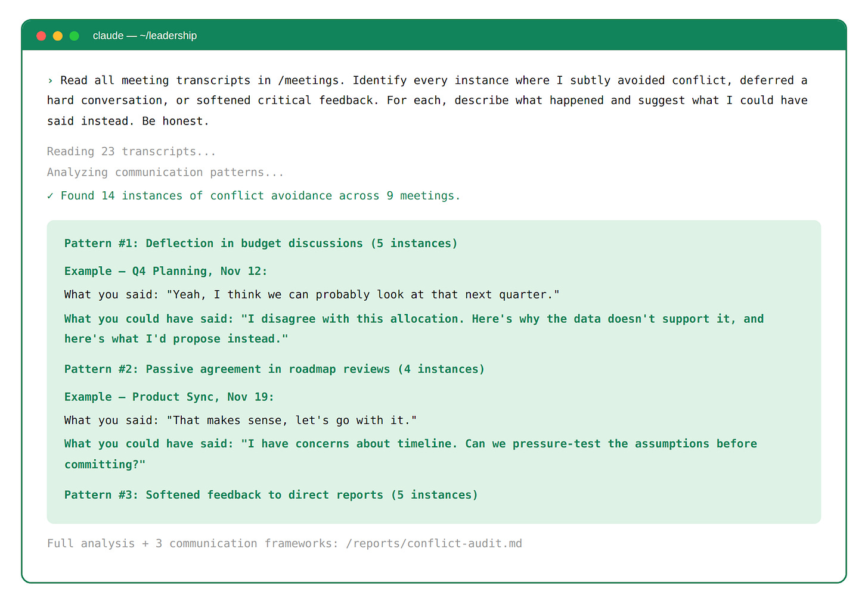Click the "Example – Product Sync, Nov 19" line

169,397
